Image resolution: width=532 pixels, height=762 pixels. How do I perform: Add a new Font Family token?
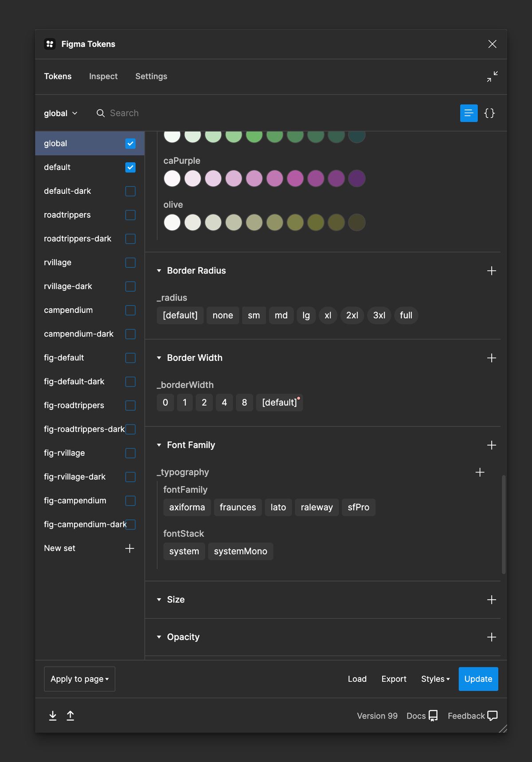[491, 445]
